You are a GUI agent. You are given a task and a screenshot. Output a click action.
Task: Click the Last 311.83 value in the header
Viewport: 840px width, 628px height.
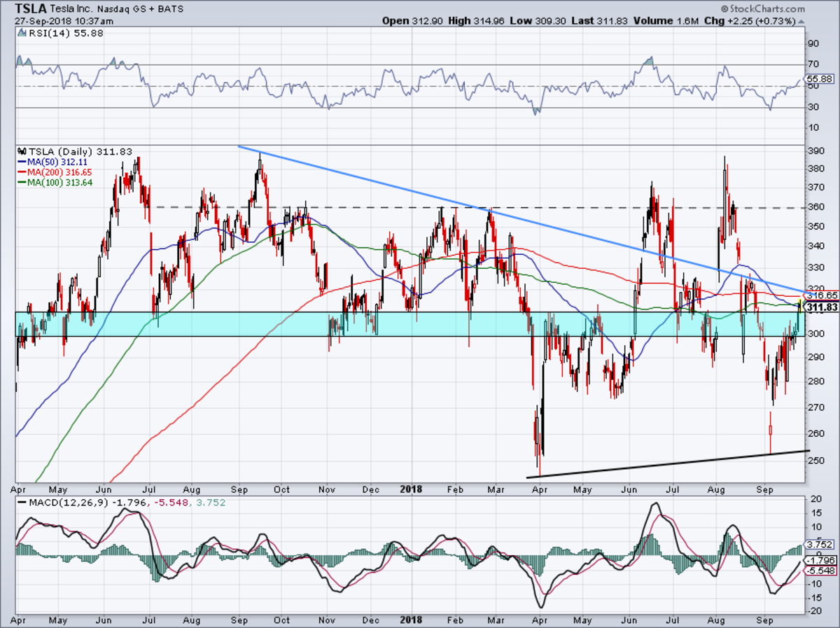coord(599,21)
